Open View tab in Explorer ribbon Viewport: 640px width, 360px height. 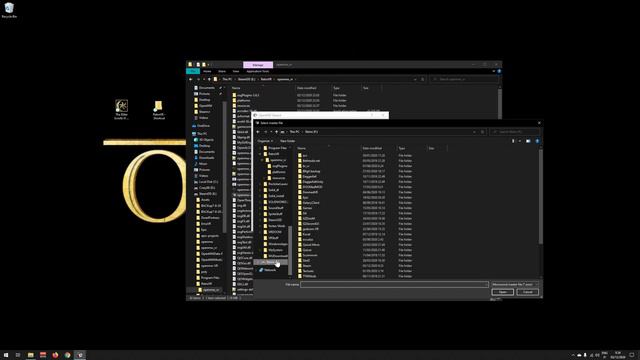click(236, 71)
